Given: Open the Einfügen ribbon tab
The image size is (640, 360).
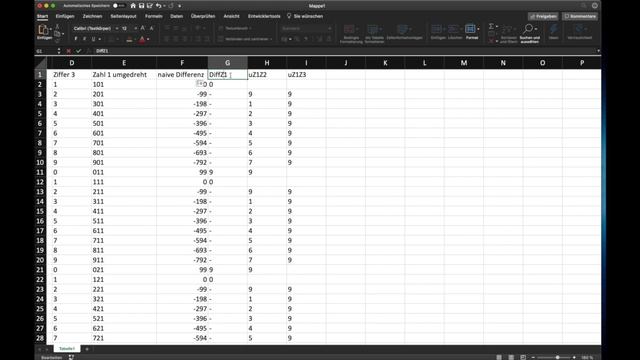Looking at the screenshot, I should pos(65,16).
